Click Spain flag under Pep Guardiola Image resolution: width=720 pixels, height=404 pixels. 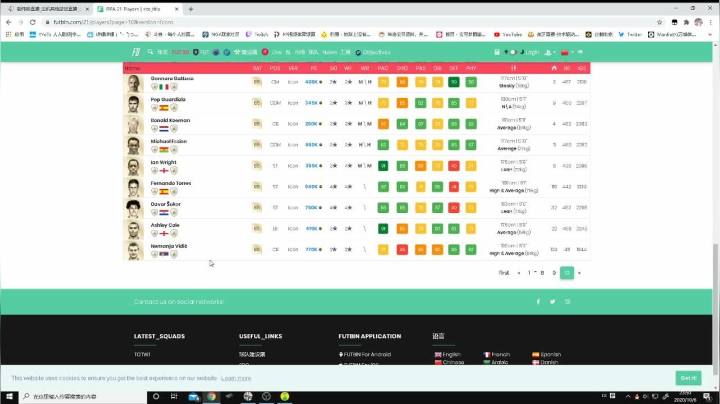(x=164, y=108)
